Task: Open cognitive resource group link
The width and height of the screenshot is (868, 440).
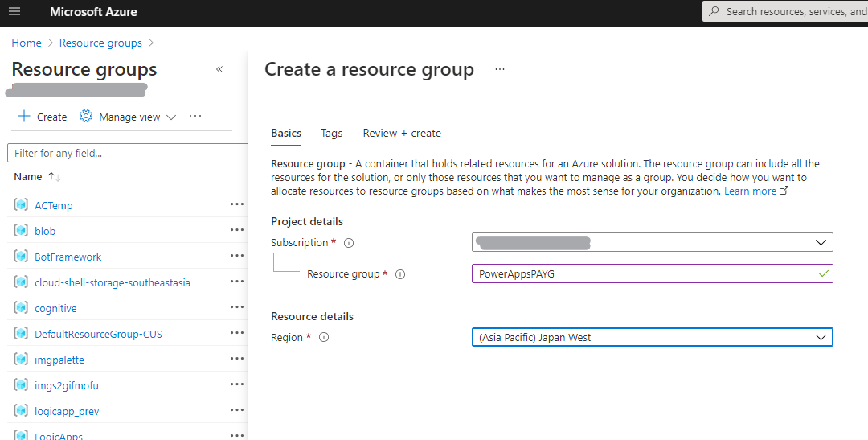Action: click(55, 309)
